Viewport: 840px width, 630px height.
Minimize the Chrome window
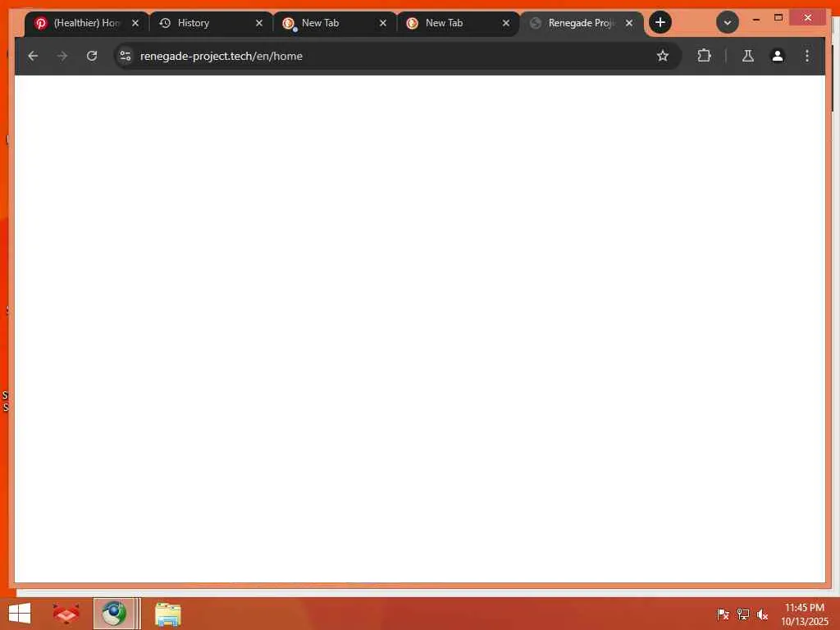click(756, 19)
